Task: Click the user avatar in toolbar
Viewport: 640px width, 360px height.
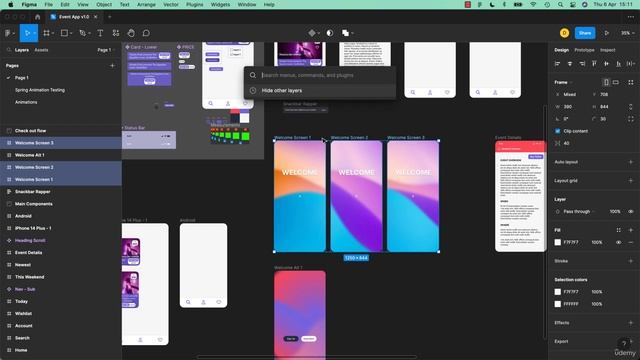Action: pyautogui.click(x=564, y=33)
